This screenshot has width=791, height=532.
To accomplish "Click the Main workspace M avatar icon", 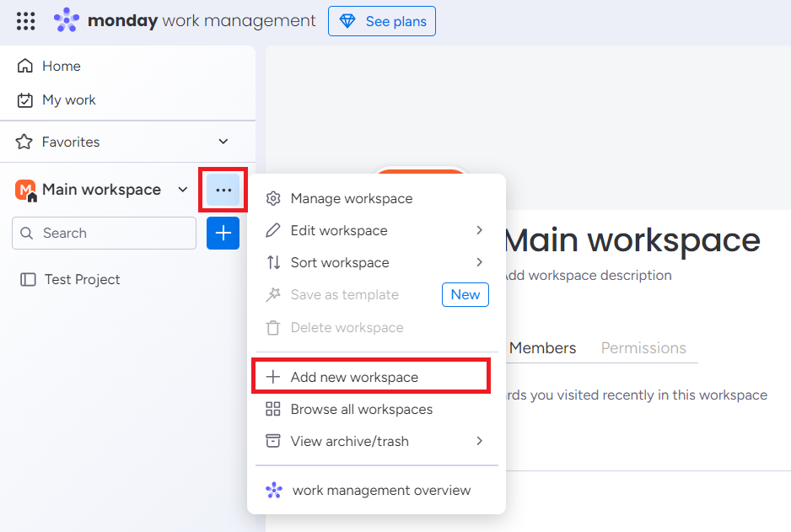I will 26,190.
